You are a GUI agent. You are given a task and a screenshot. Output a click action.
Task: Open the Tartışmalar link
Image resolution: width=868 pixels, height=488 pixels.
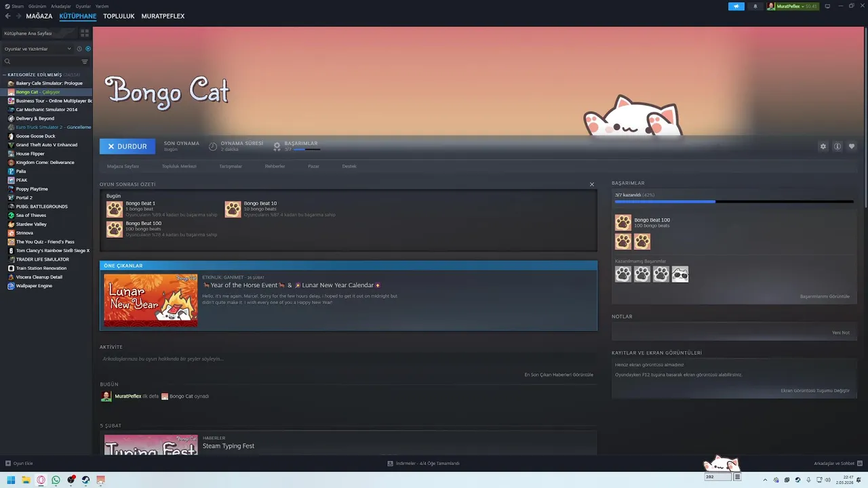click(x=231, y=166)
